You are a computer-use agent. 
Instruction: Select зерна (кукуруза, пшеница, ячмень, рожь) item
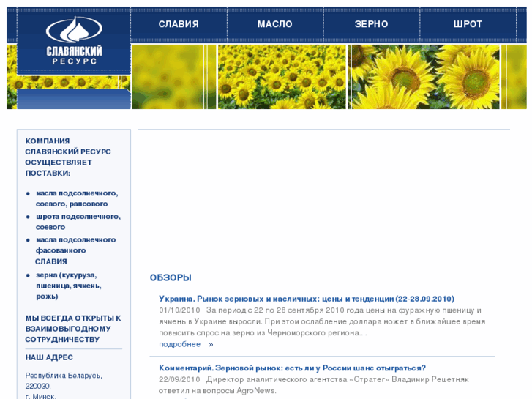tap(69, 286)
